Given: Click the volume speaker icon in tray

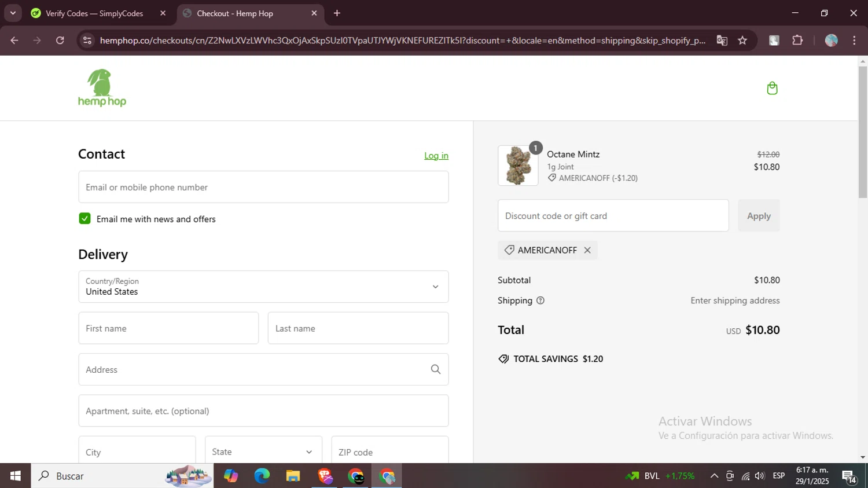Looking at the screenshot, I should coord(760,476).
